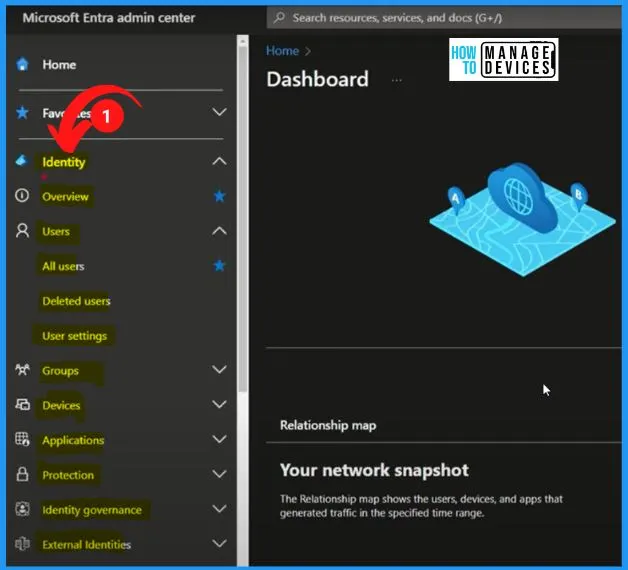Click the Protection menu label
628x570 pixels.
[x=68, y=475]
